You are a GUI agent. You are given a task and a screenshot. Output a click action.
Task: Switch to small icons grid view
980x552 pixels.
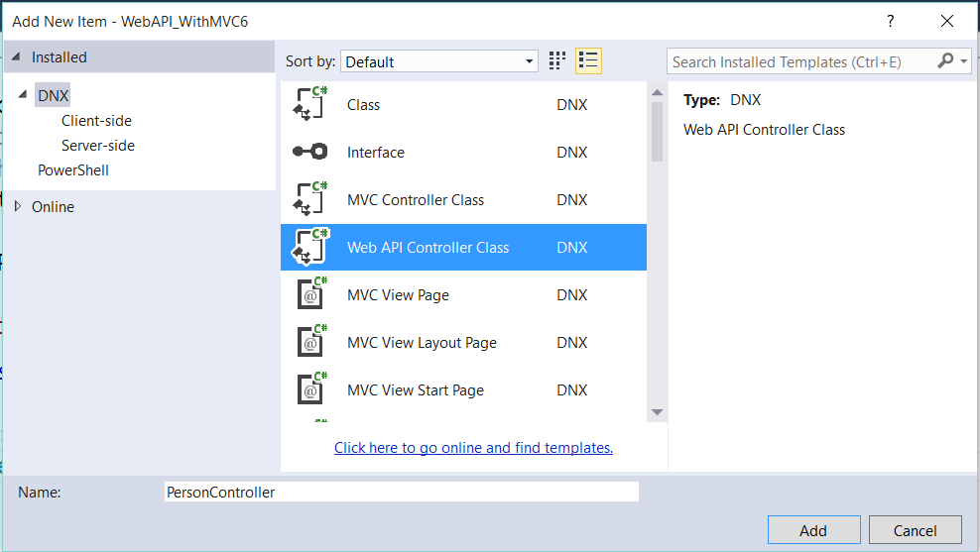(556, 61)
